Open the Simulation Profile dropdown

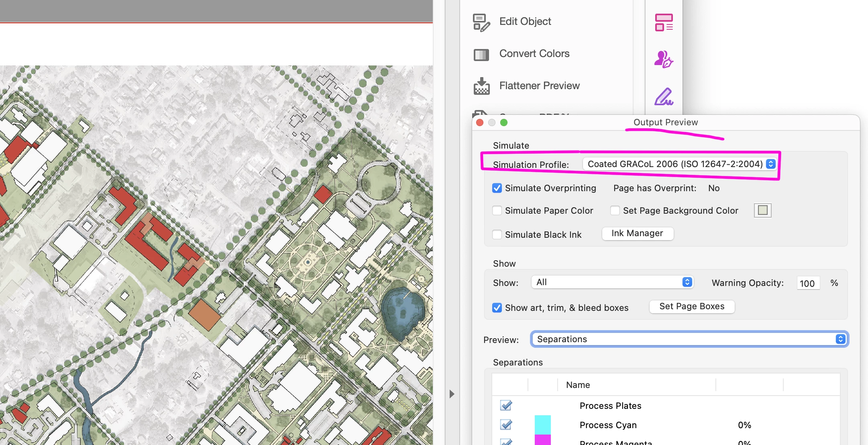679,164
